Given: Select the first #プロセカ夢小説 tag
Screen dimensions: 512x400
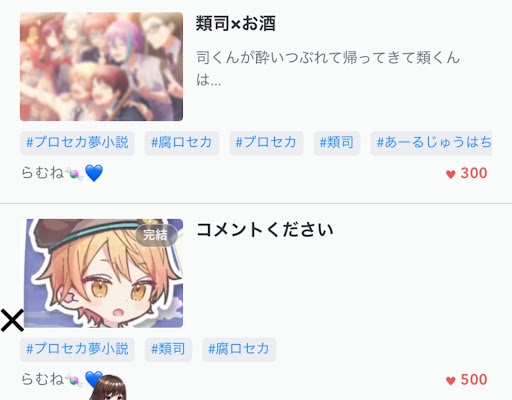Looking at the screenshot, I should coord(77,143).
